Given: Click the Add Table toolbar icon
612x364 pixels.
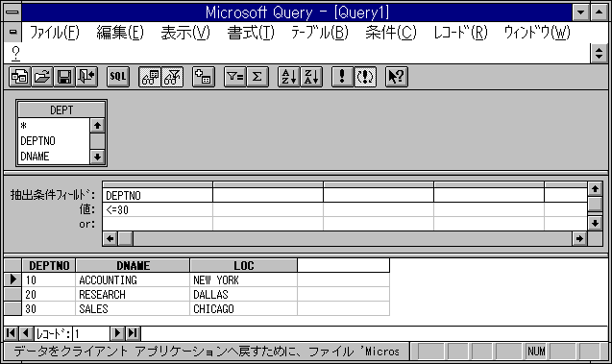Looking at the screenshot, I should [x=204, y=77].
